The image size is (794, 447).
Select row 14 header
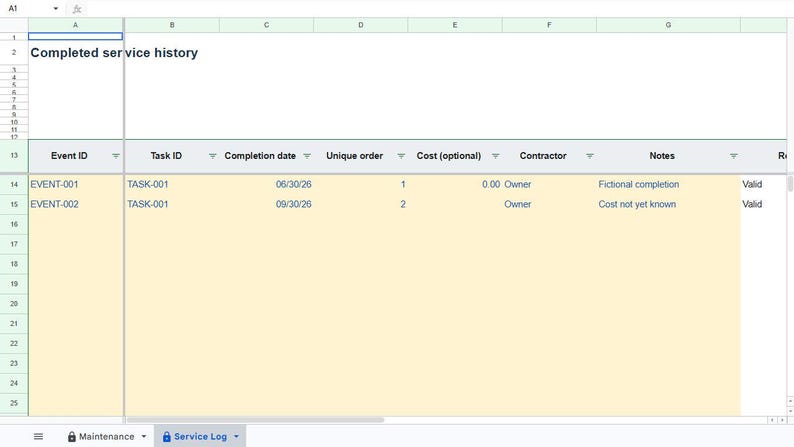(x=14, y=184)
